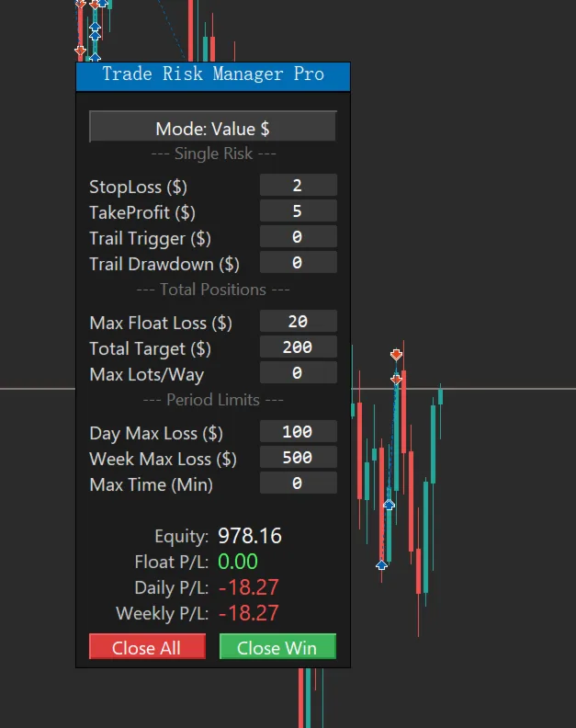The width and height of the screenshot is (576, 728).
Task: Click the Max Time (Min) label
Action: coord(152,484)
